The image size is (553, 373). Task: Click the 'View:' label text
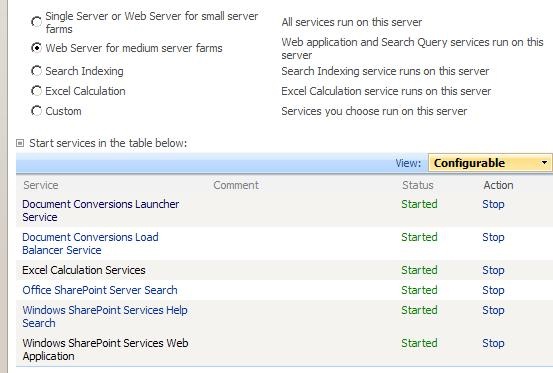tap(408, 163)
